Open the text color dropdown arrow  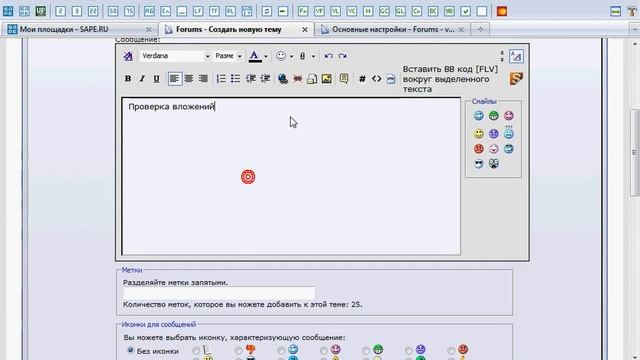(x=266, y=56)
